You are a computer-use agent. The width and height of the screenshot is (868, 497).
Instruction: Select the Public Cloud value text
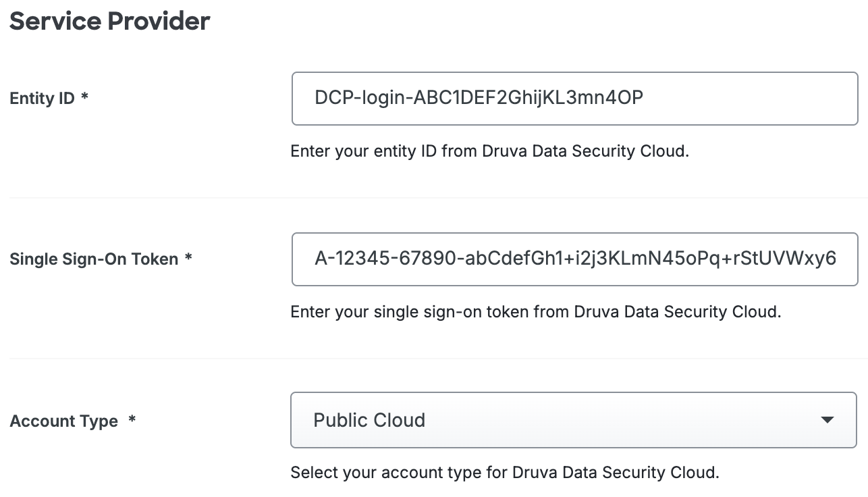pos(369,419)
